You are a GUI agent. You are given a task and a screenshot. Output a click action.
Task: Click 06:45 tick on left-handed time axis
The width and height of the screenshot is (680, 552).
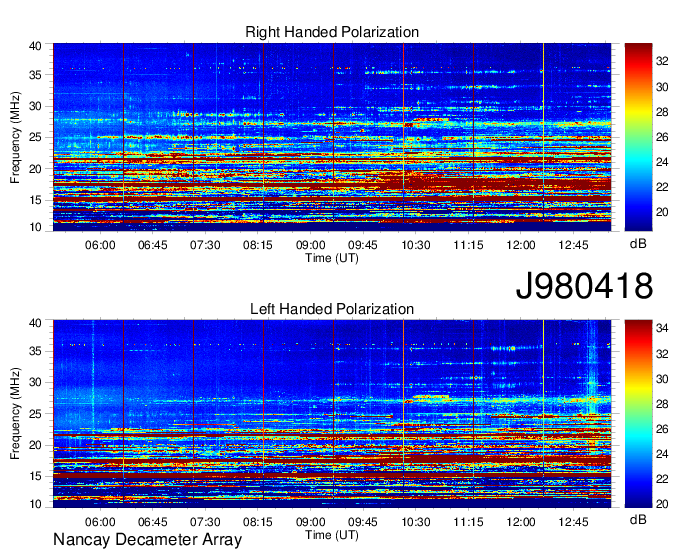[153, 522]
